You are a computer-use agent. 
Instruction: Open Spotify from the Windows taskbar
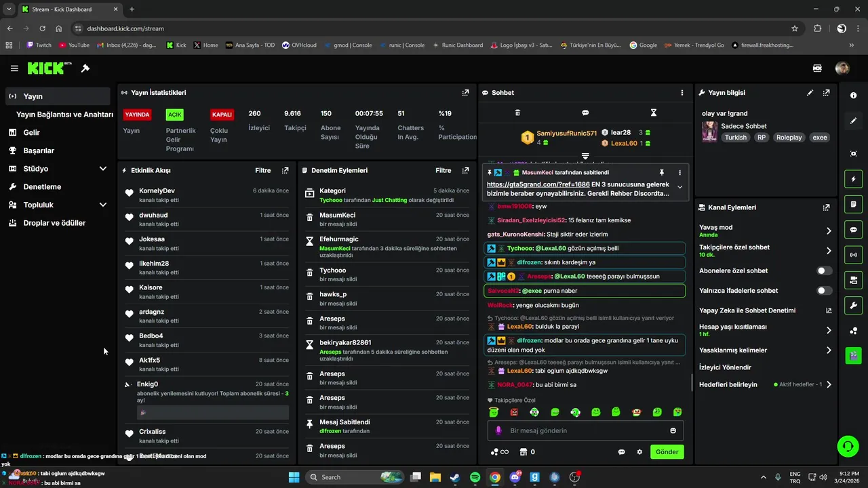[475, 477]
